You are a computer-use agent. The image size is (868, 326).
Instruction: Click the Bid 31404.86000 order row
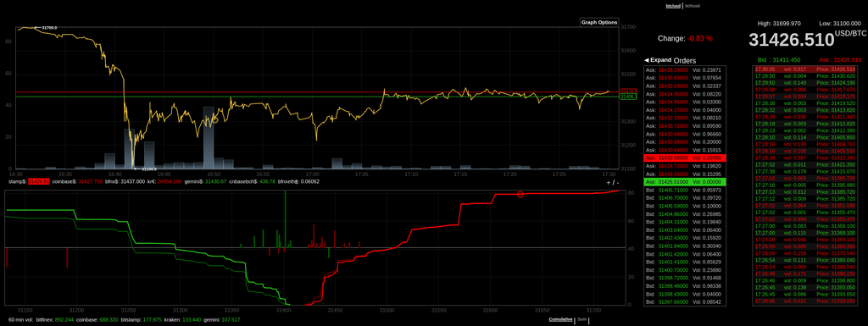685,213
